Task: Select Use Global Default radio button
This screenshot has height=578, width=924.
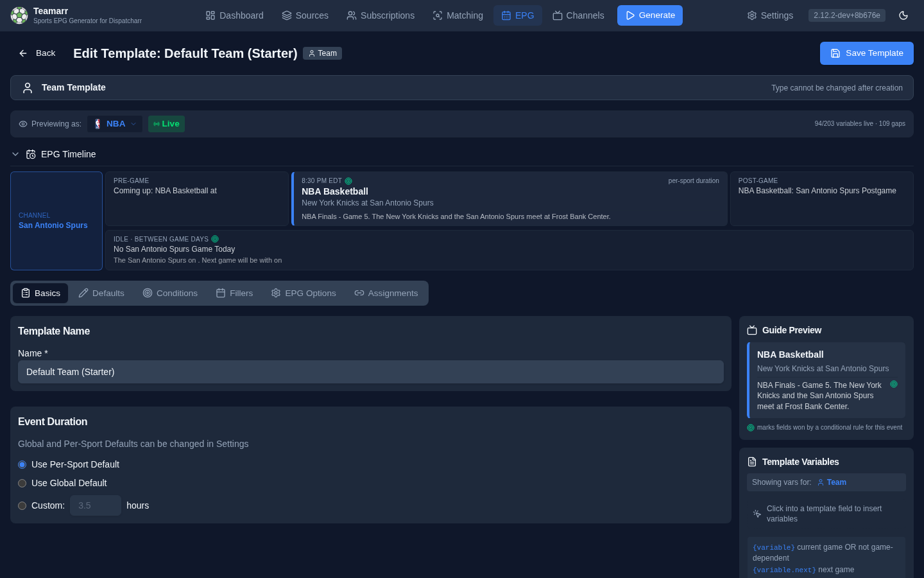Action: click(x=22, y=483)
